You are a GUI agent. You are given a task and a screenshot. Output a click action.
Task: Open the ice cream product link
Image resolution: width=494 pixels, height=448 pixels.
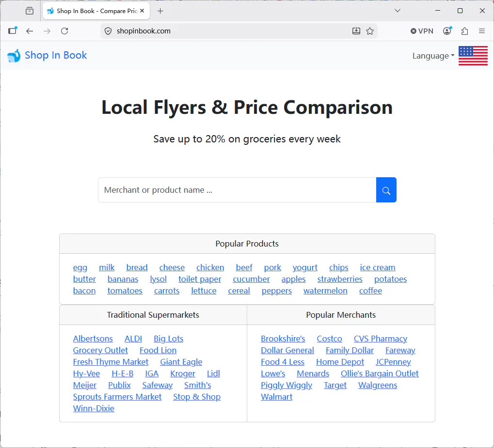click(x=378, y=267)
